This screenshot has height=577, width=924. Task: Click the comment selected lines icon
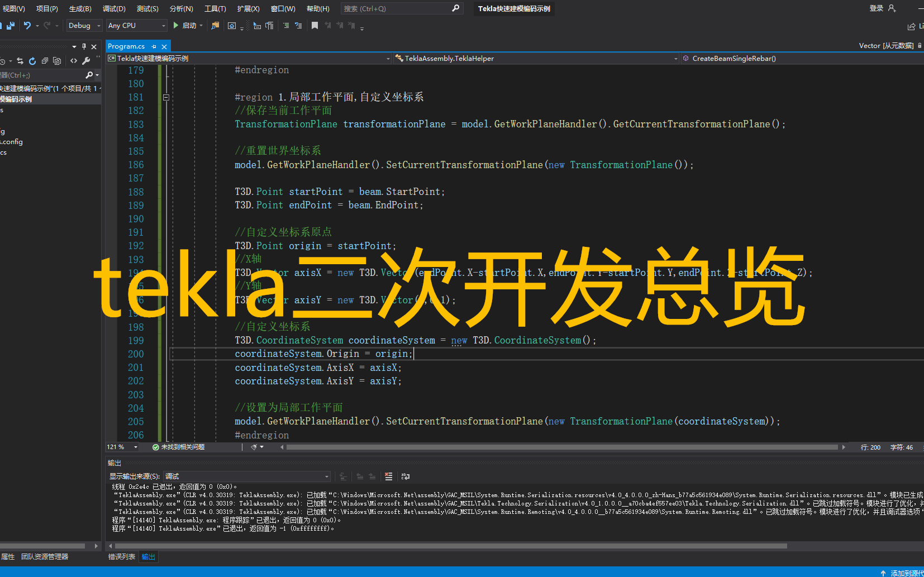[x=286, y=26]
